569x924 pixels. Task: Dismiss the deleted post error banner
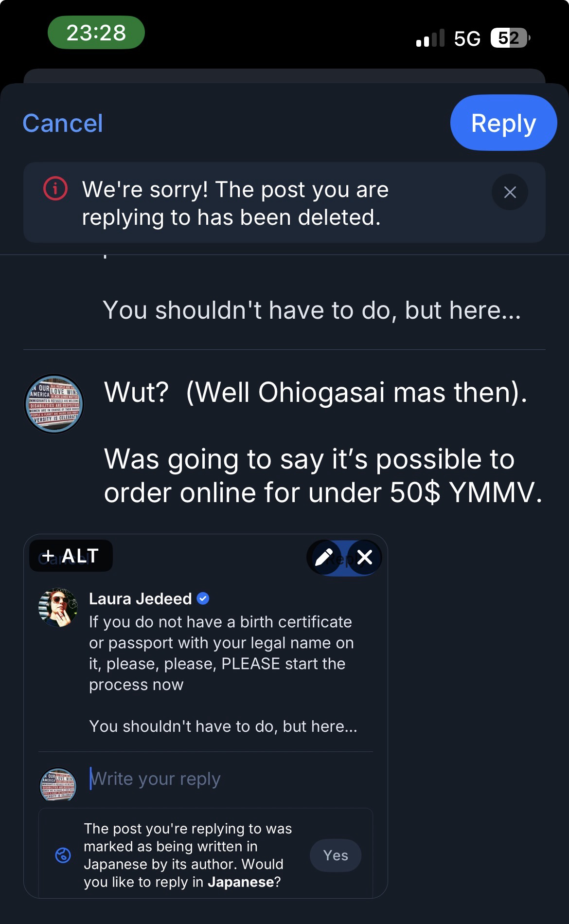click(510, 192)
